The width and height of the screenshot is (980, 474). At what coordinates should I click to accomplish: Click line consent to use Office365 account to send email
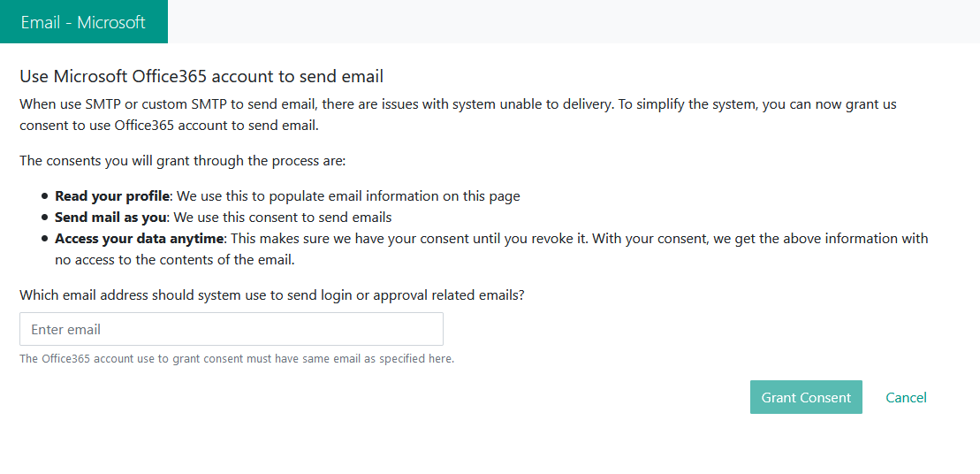[x=170, y=125]
